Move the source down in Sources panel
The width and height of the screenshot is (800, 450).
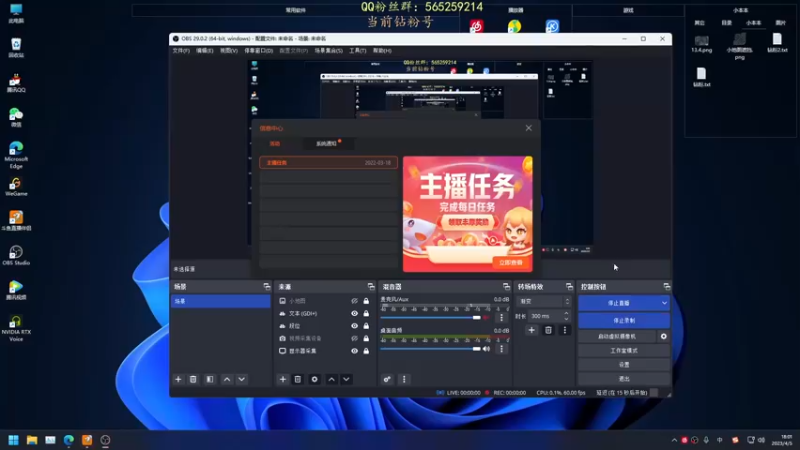346,379
